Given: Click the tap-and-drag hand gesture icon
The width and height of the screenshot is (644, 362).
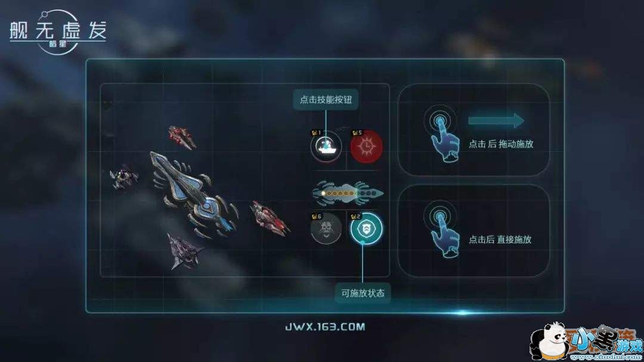Looking at the screenshot, I should pos(442,133).
